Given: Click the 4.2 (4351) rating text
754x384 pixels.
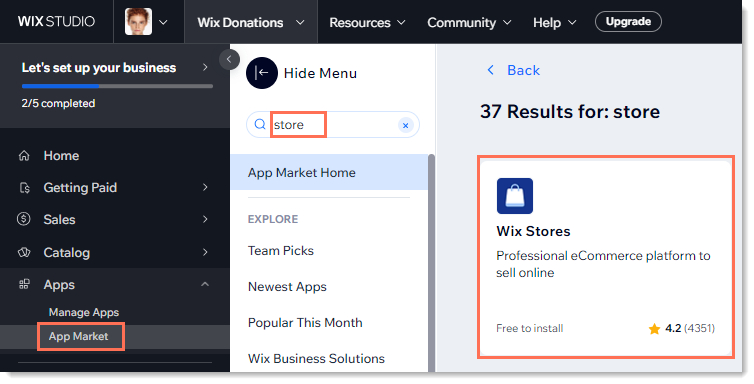Looking at the screenshot, I should click(x=690, y=328).
